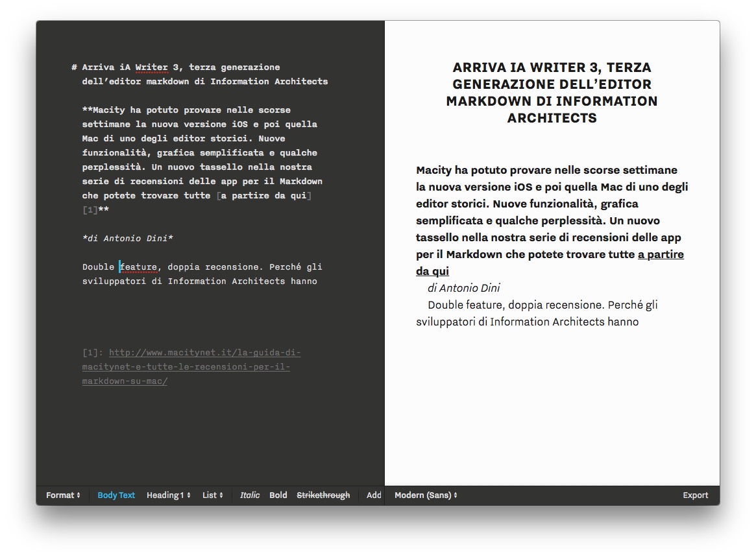The width and height of the screenshot is (756, 557).
Task: Click 'sviluppatori di Information Architects hanno' in editor
Action: pos(200,281)
